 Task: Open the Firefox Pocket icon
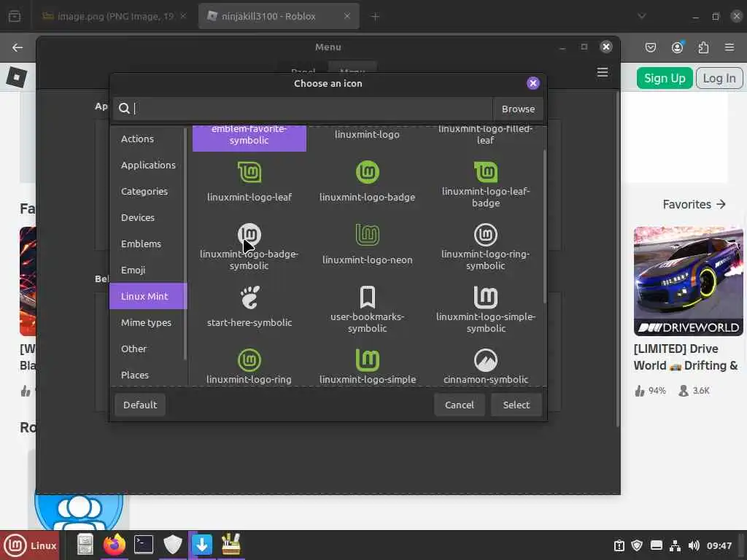(x=650, y=47)
